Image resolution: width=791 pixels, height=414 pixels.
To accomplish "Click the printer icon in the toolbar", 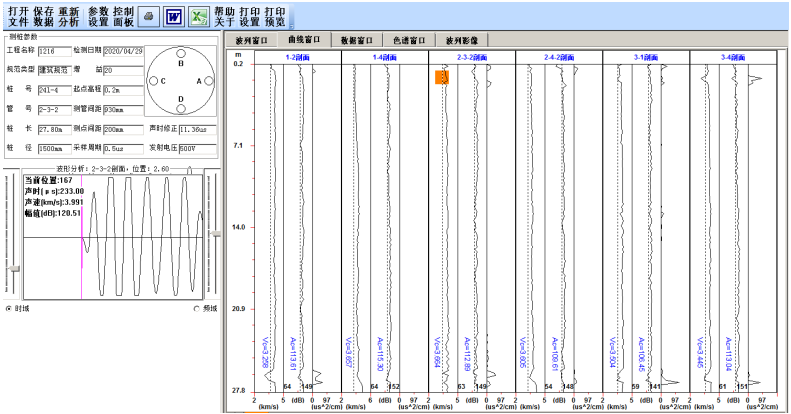I will pyautogui.click(x=148, y=17).
